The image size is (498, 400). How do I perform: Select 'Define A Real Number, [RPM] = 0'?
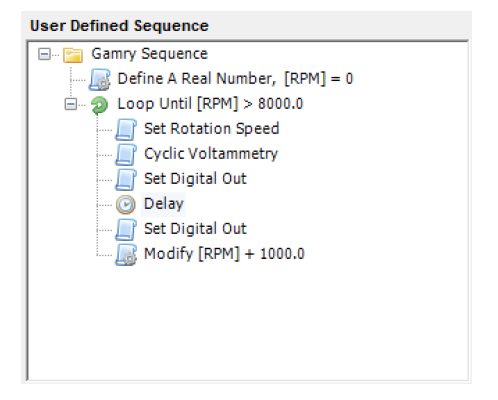click(x=235, y=79)
